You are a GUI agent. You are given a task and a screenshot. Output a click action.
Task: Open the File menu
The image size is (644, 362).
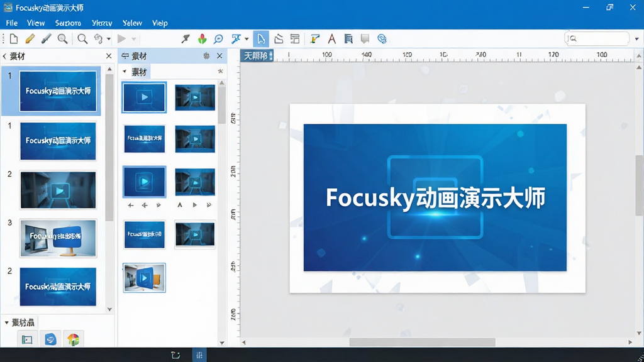point(11,23)
